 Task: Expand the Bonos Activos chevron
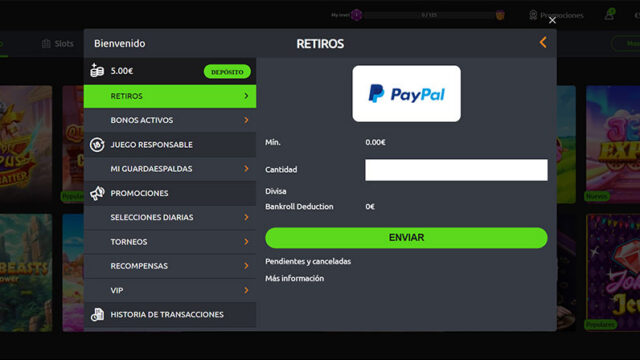[246, 120]
